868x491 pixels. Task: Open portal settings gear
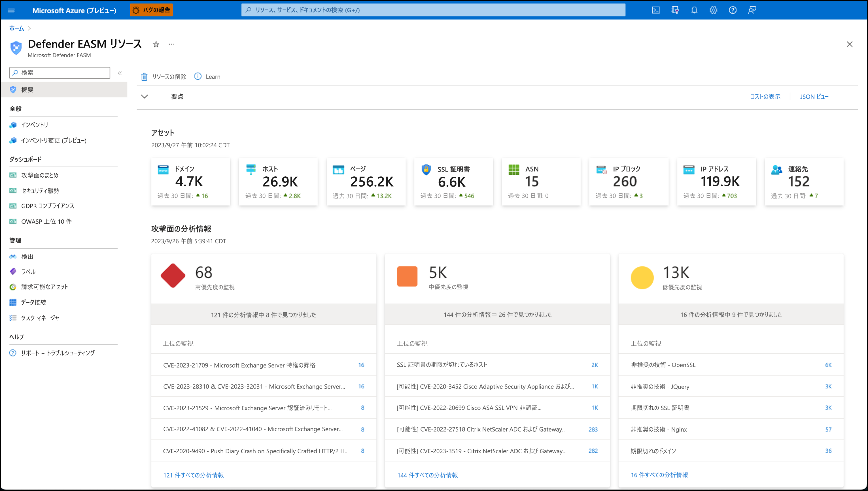coord(713,10)
